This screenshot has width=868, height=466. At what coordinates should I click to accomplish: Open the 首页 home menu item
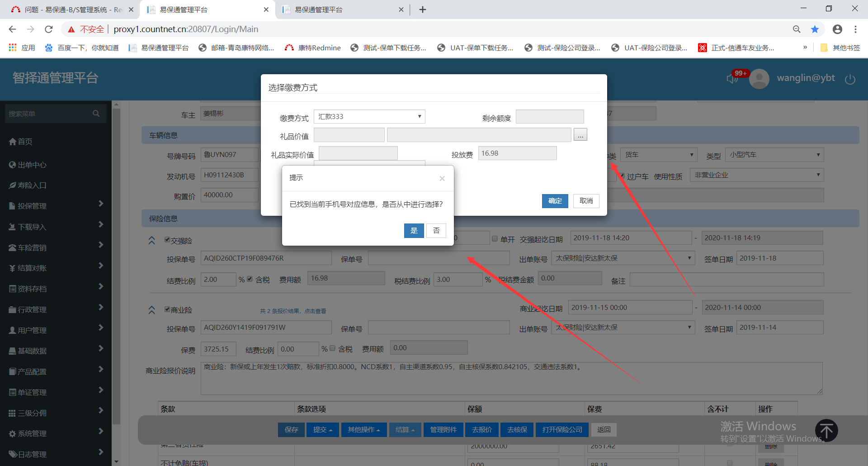pyautogui.click(x=21, y=142)
